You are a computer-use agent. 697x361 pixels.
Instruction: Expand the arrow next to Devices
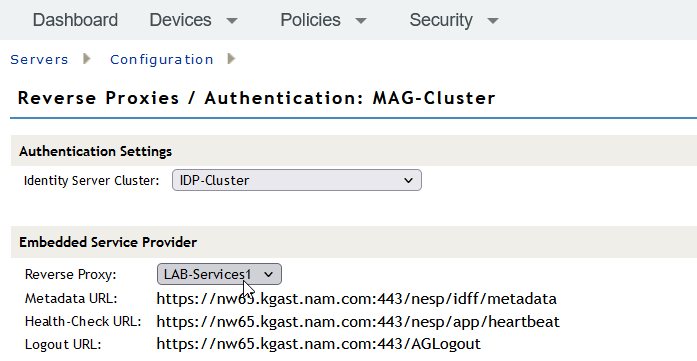click(232, 20)
